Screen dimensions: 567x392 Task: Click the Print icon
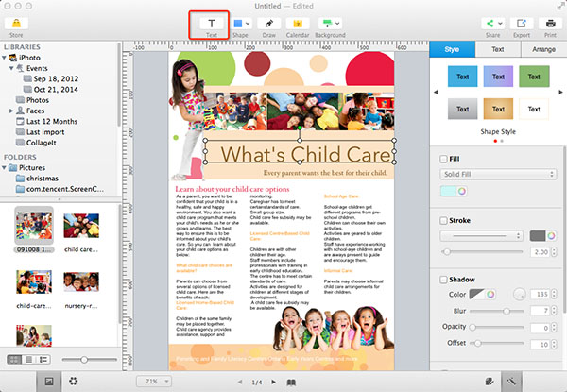(x=550, y=24)
